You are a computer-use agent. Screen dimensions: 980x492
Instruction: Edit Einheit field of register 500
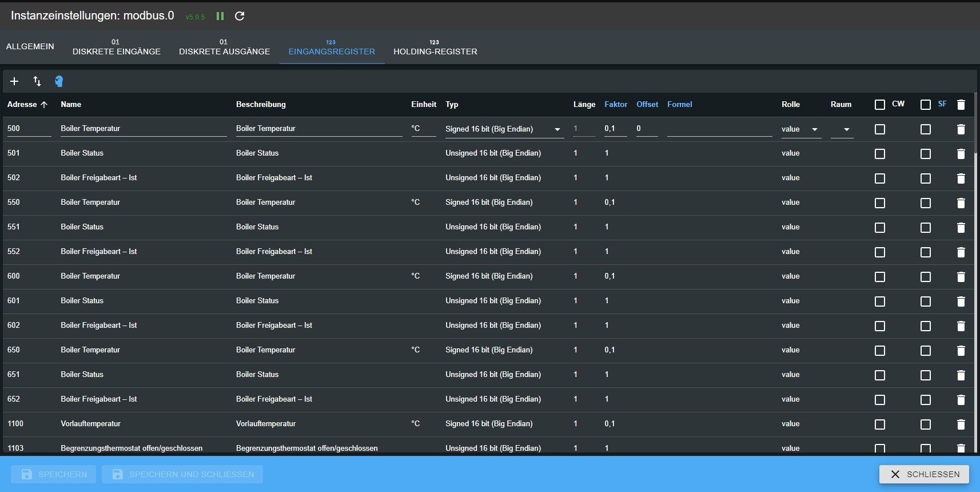[423, 129]
